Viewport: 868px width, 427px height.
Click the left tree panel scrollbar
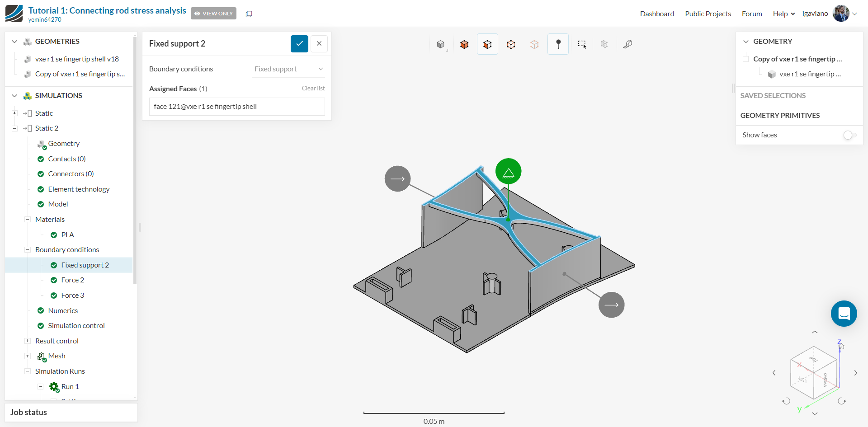pyautogui.click(x=135, y=160)
